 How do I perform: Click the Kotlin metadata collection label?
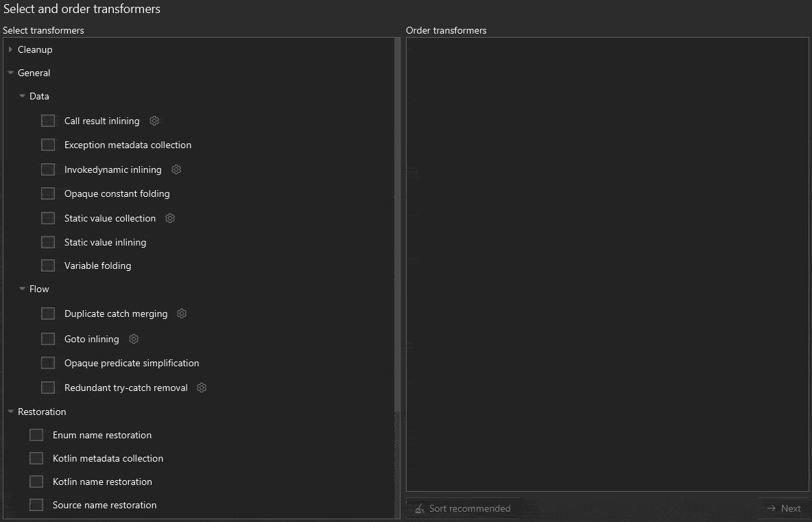[x=108, y=458]
